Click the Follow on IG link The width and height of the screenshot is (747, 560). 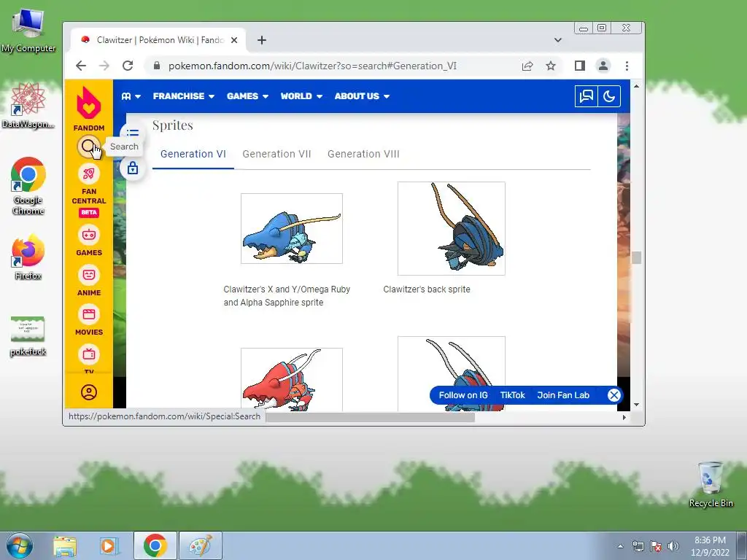463,395
